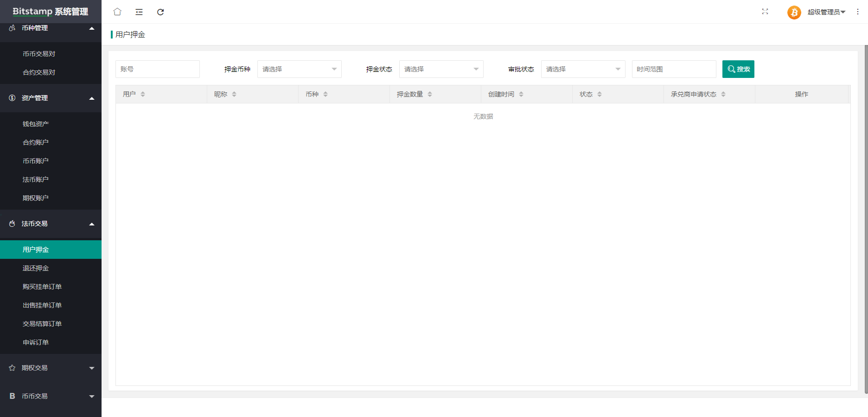Open the 超级管理员 user menu

pos(826,12)
